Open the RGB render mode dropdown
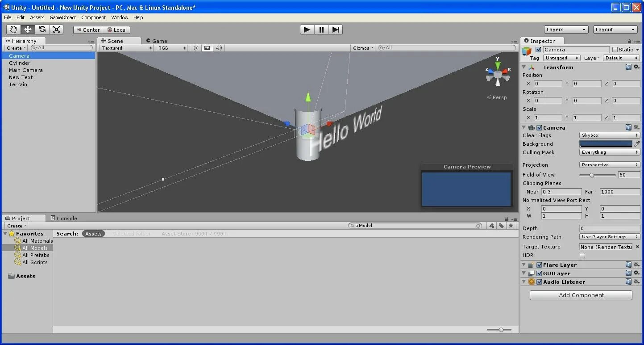644x345 pixels. pos(171,48)
